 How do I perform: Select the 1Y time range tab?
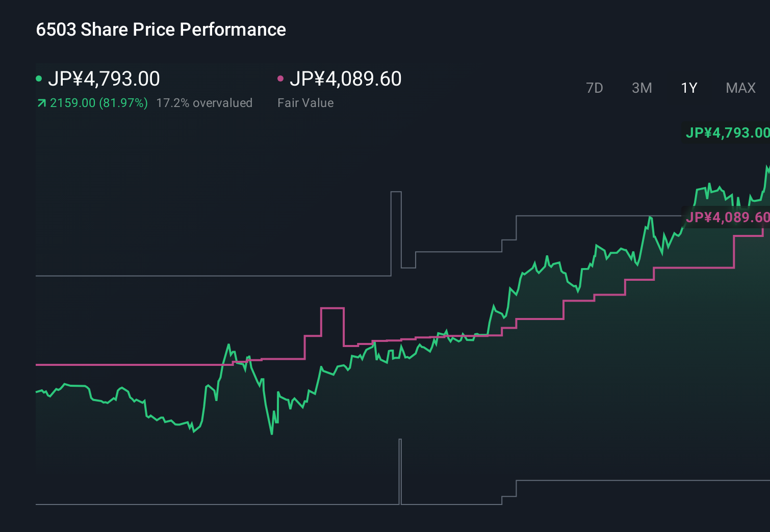tap(688, 88)
